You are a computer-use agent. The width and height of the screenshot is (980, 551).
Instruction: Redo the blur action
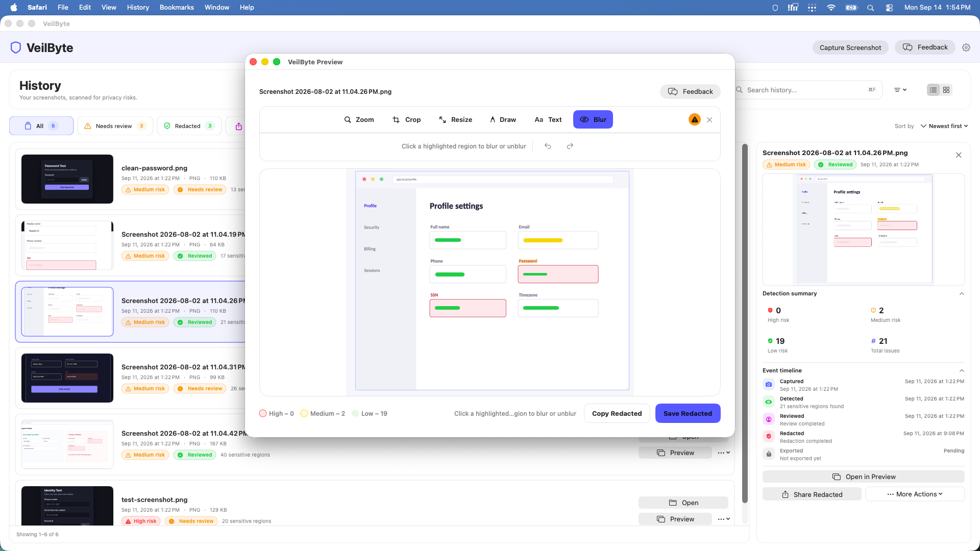pos(570,146)
